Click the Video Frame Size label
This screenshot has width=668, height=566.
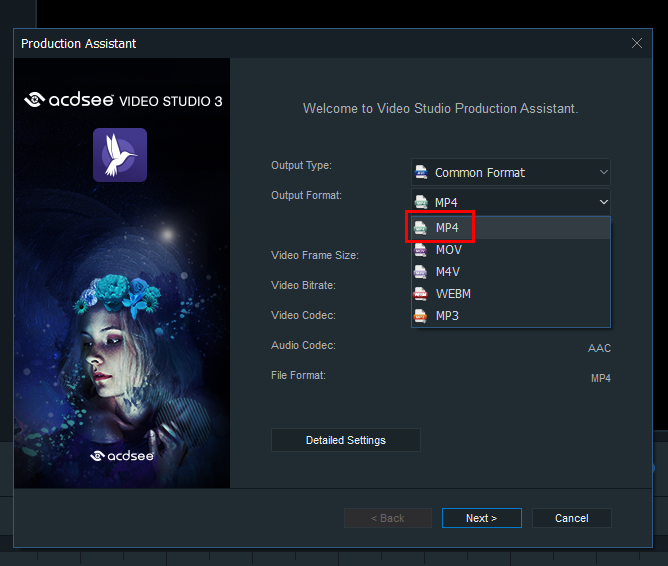[315, 255]
